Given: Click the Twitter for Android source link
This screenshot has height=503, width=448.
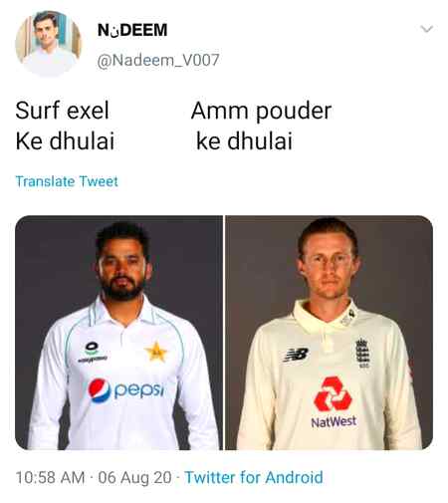Looking at the screenshot, I should pos(254,477).
